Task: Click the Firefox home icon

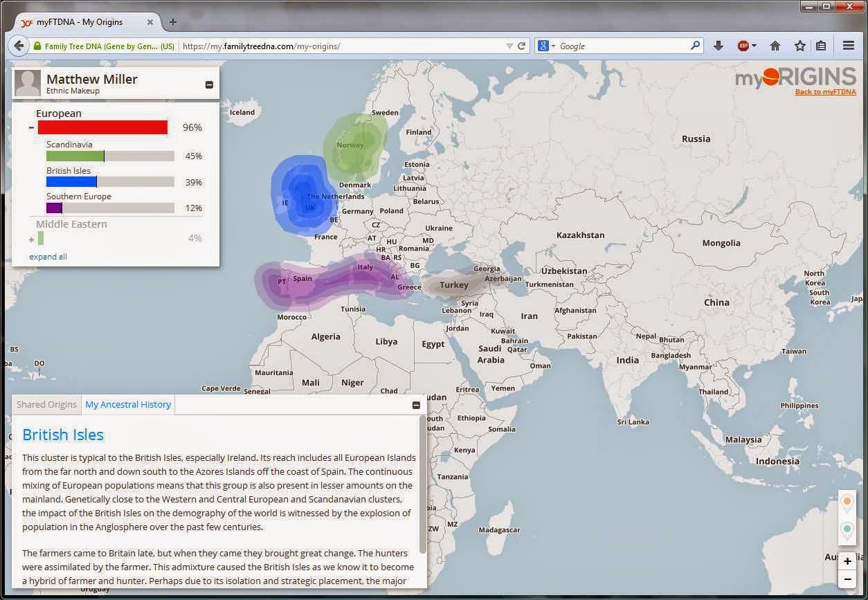Action: point(775,45)
